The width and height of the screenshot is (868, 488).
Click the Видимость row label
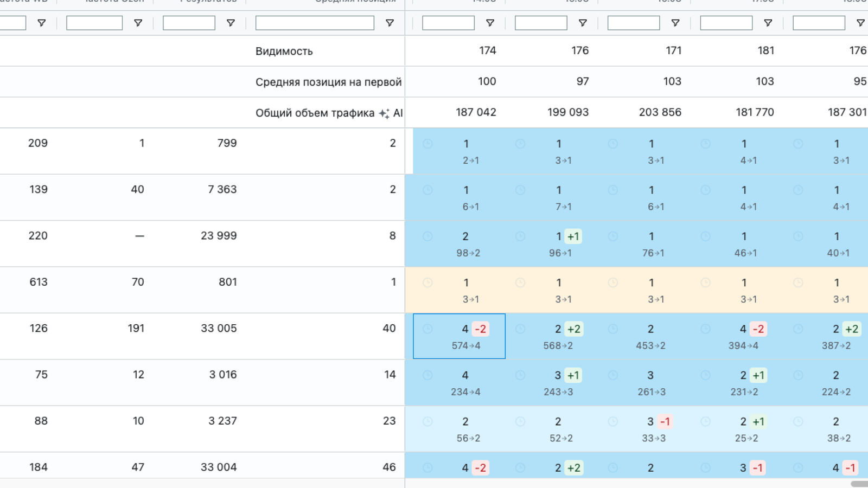(x=284, y=51)
